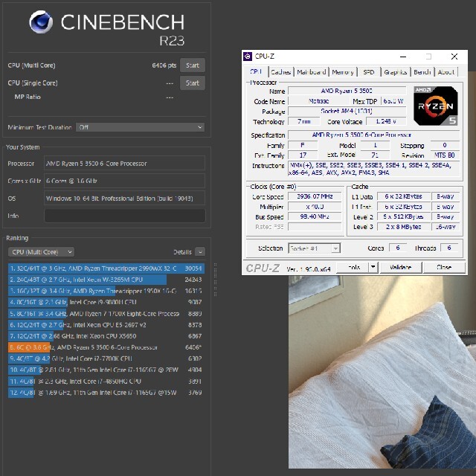Click the Instructions list in CPU-Z
Screen dimensions: 476x476
coord(374,169)
